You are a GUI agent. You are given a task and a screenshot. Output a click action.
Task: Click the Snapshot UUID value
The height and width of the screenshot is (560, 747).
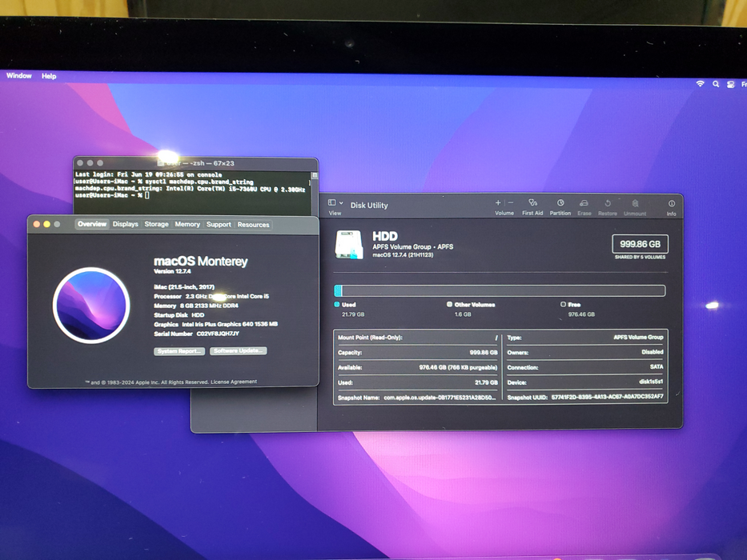608,397
